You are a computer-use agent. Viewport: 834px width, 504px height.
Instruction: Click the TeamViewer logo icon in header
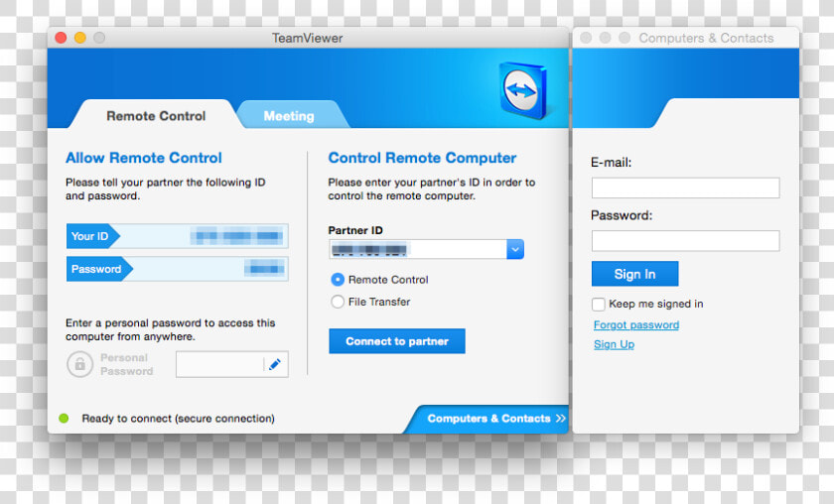524,90
